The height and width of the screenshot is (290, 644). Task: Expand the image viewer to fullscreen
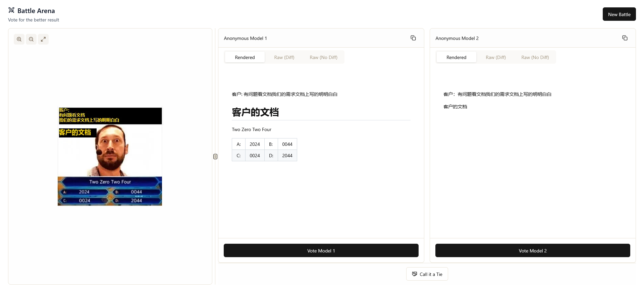point(43,39)
